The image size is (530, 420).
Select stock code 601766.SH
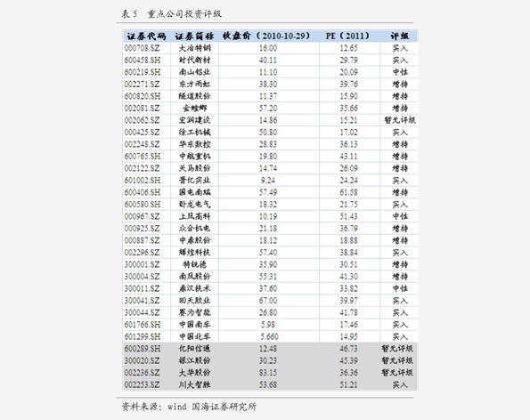tap(143, 325)
